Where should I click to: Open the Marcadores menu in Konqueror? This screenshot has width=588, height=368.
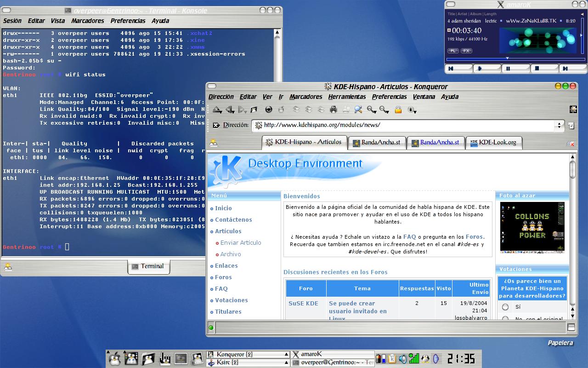[x=306, y=97]
